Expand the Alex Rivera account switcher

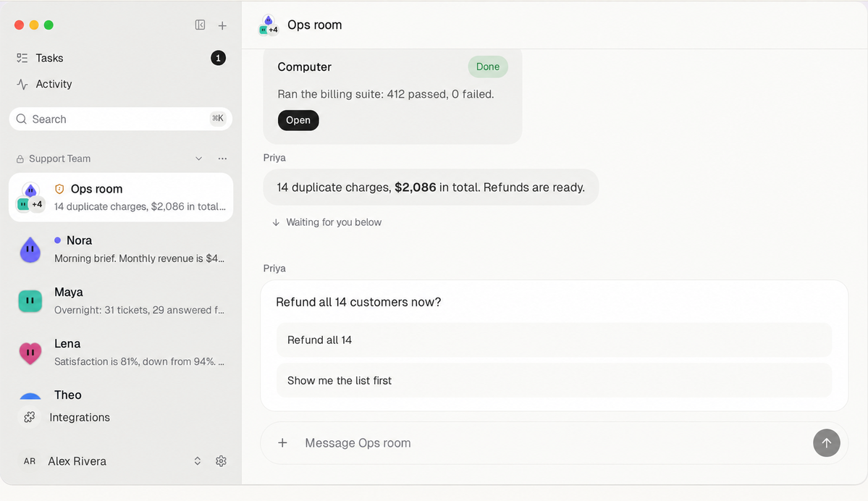tap(197, 461)
